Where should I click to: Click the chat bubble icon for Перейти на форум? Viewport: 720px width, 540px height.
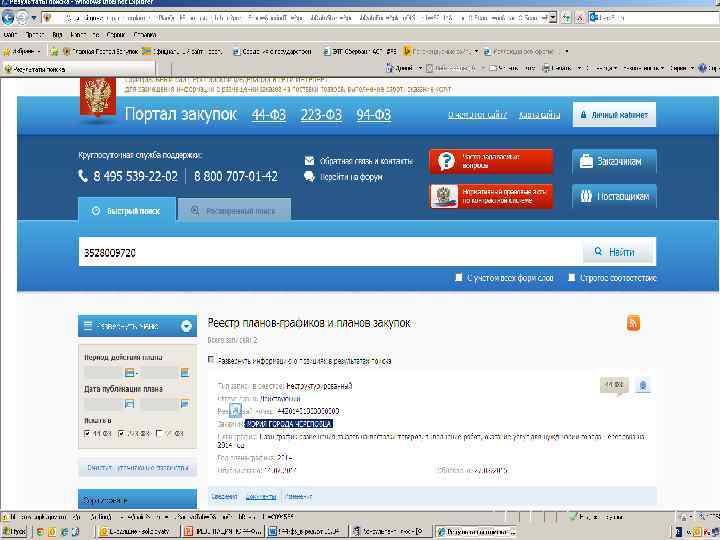[309, 176]
